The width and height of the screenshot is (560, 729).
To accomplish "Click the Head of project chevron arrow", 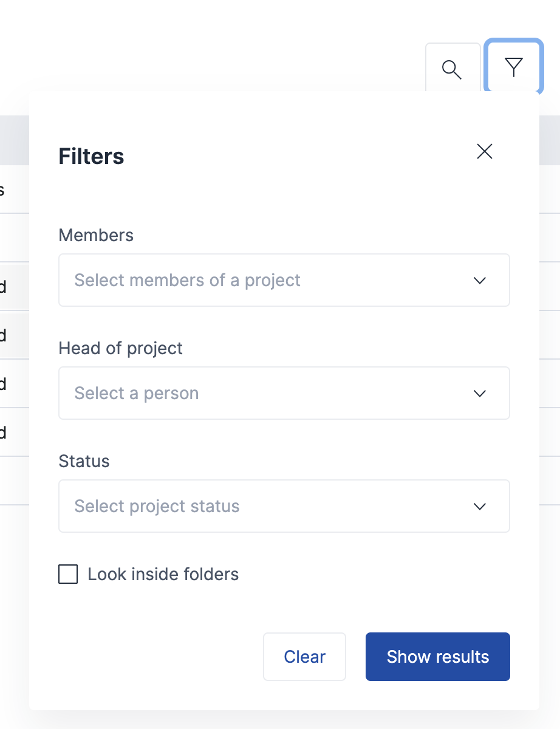I will [x=480, y=394].
